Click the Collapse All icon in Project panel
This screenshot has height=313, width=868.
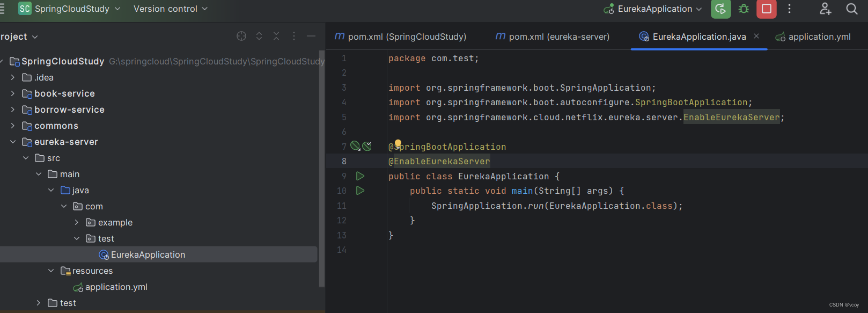276,36
